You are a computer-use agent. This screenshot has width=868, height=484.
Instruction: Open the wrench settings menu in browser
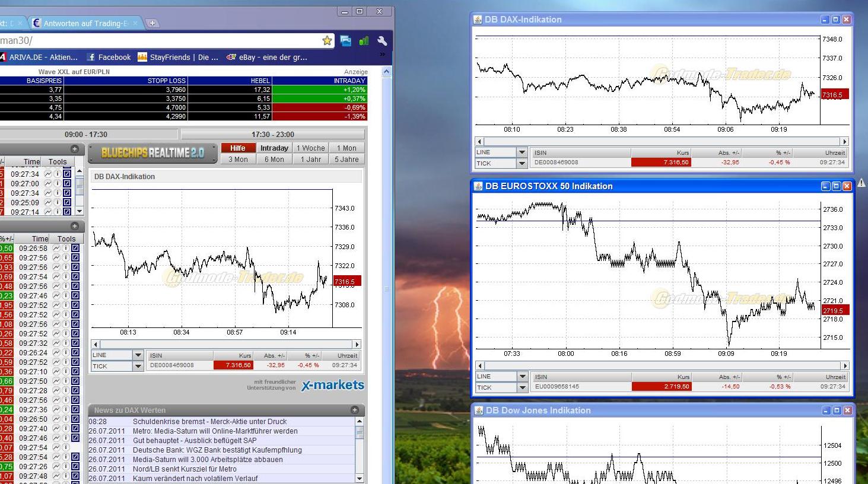382,40
